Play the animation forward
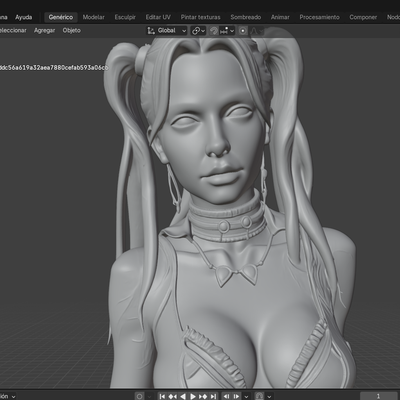The height and width of the screenshot is (400, 400). point(193,396)
